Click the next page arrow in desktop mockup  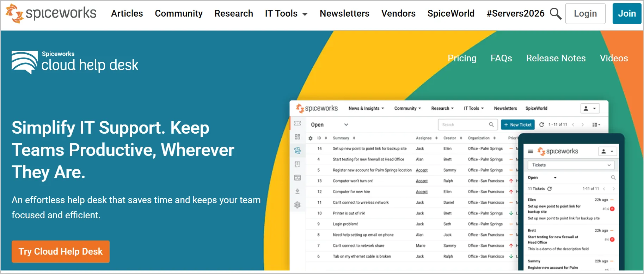583,124
